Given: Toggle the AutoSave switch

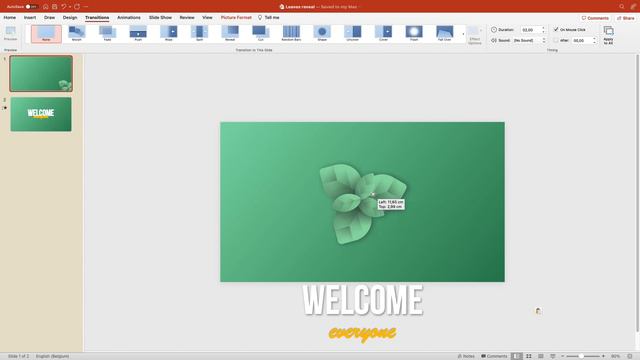Looking at the screenshot, I should pyautogui.click(x=31, y=7).
